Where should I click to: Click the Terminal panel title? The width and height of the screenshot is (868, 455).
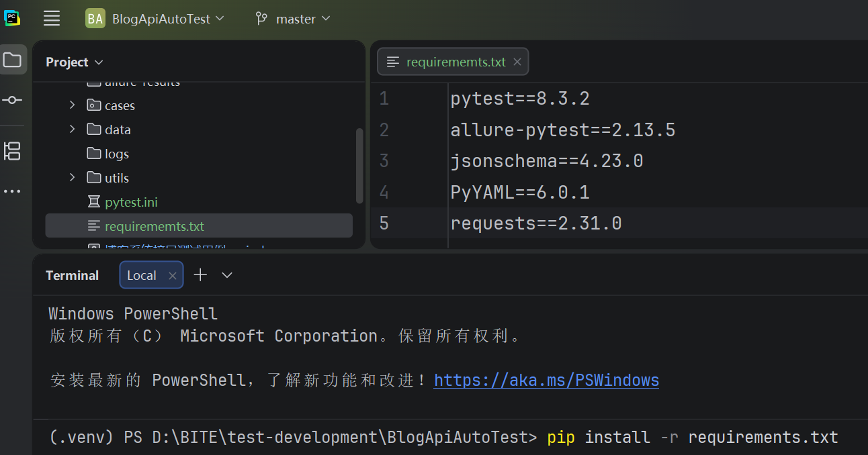(72, 275)
